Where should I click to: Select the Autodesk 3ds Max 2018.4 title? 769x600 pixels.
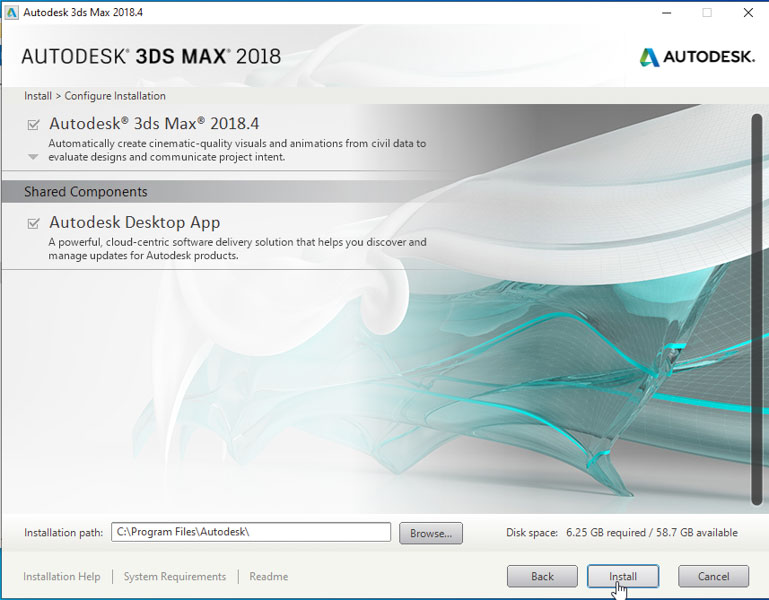[x=154, y=123]
